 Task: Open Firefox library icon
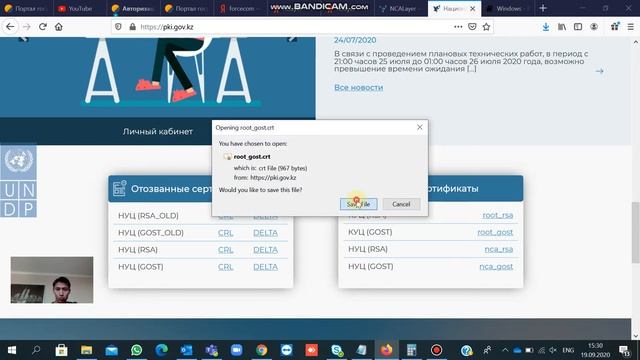coord(562,27)
